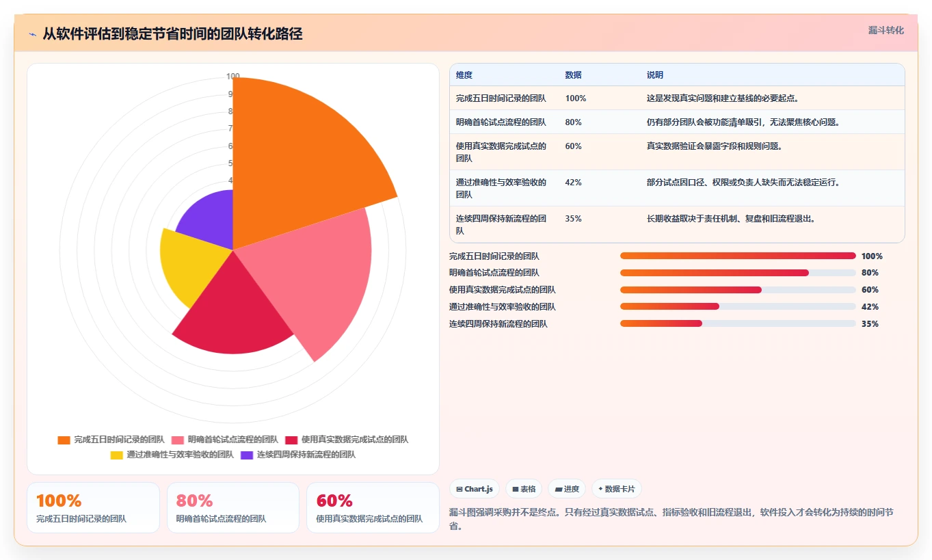Viewport: 932px width, 560px height.
Task: Click the 35% progress bar for 连续四周保持新流程
Action: point(738,323)
